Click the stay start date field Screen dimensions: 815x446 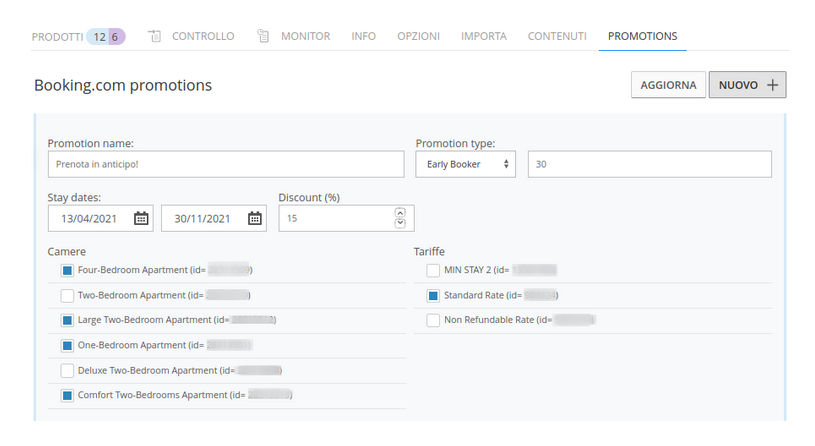[x=100, y=218]
